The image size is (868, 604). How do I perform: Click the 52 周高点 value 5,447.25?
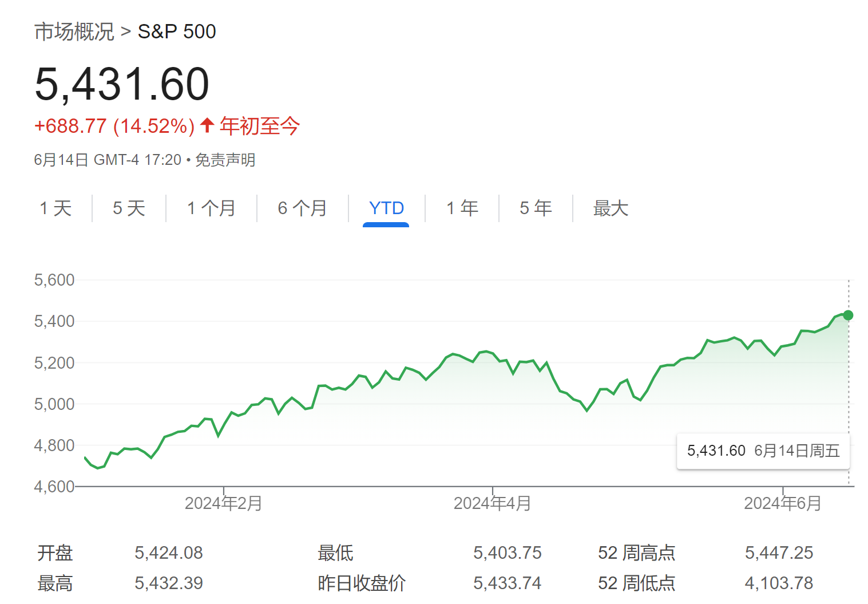[780, 552]
